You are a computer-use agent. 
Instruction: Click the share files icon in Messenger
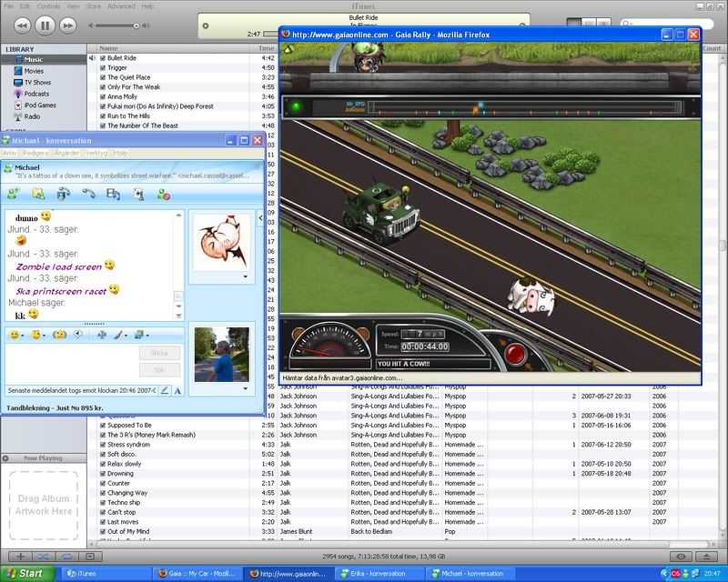[x=38, y=194]
